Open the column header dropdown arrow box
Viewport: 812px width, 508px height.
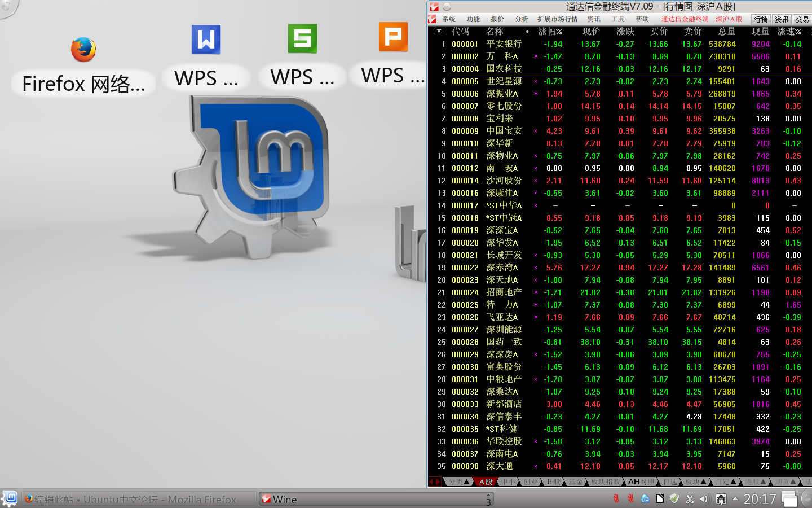439,32
